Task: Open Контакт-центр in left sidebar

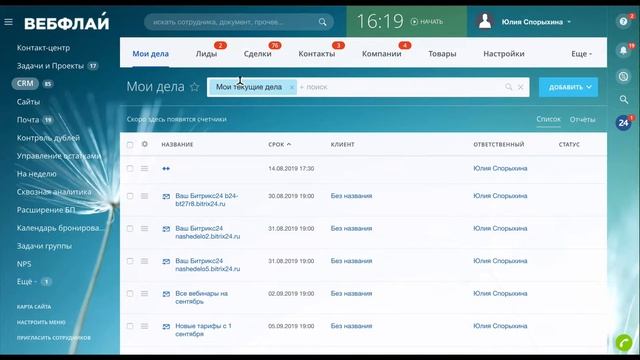Action: (43, 48)
